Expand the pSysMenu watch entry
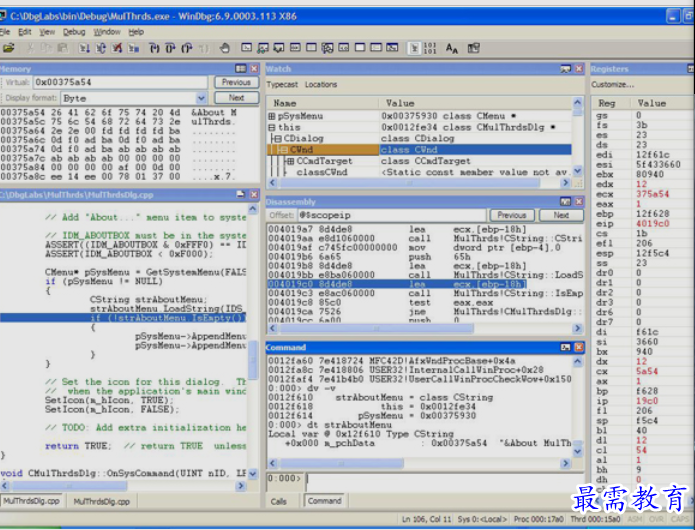The image size is (695, 530). [x=272, y=116]
